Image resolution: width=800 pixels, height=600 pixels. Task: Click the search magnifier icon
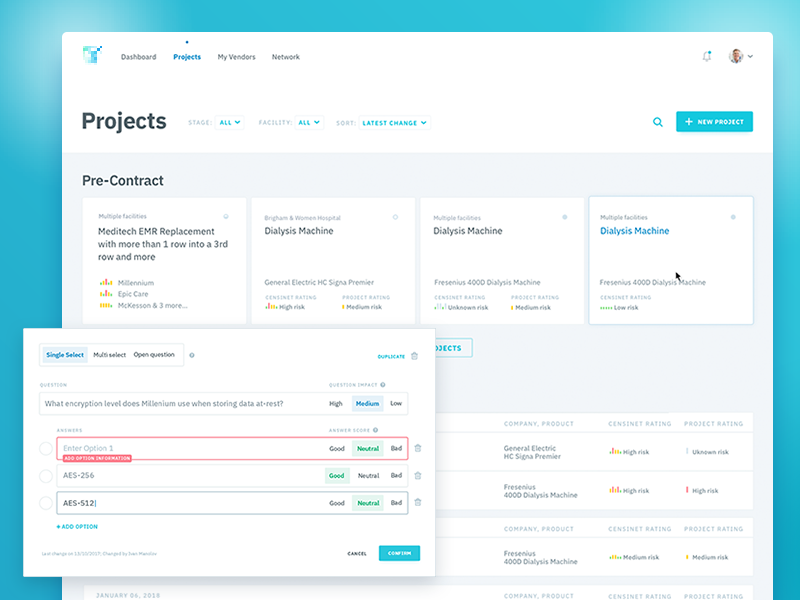(658, 121)
